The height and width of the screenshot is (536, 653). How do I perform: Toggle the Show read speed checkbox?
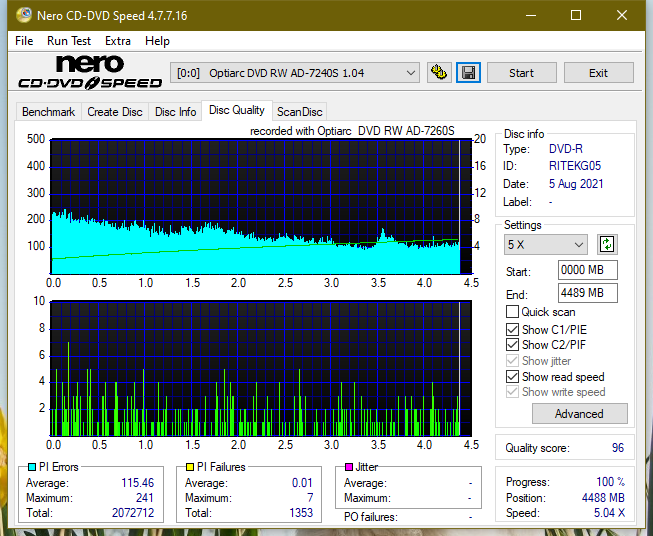coord(512,377)
